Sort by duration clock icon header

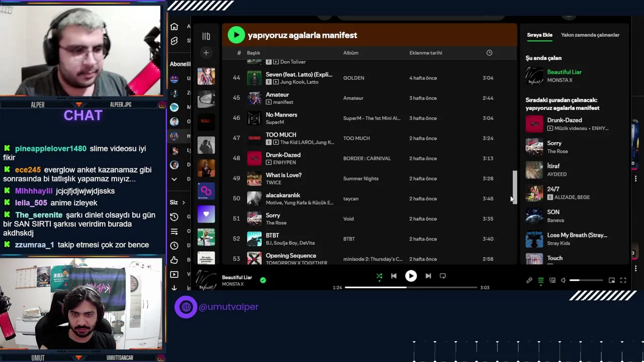489,53
